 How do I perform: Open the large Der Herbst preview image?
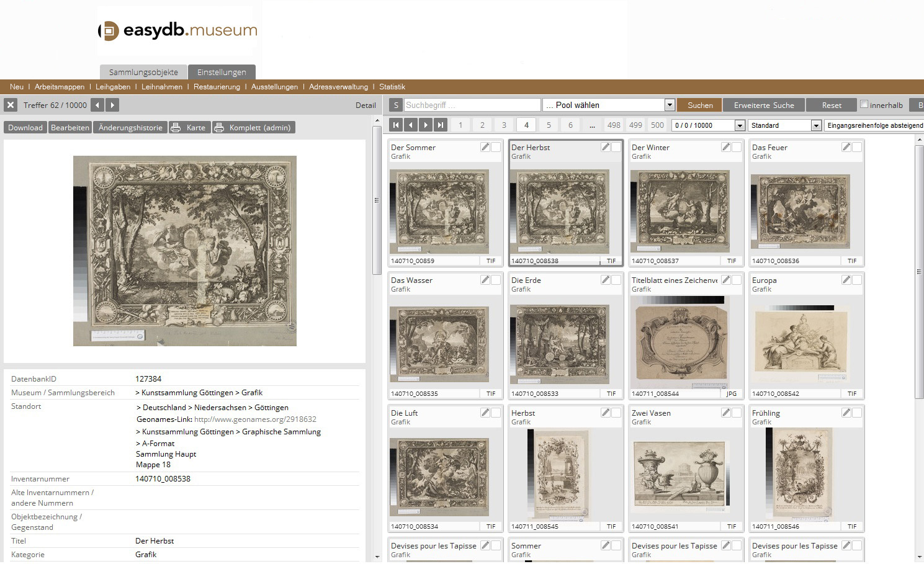185,251
